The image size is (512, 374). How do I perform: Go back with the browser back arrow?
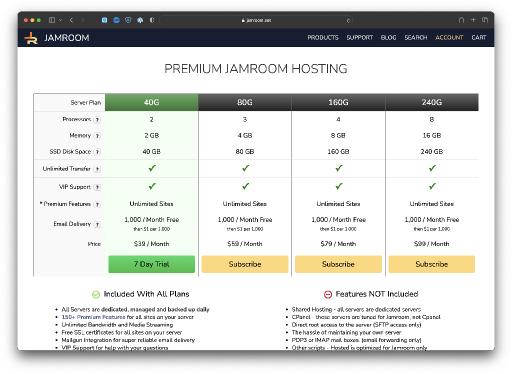click(71, 20)
